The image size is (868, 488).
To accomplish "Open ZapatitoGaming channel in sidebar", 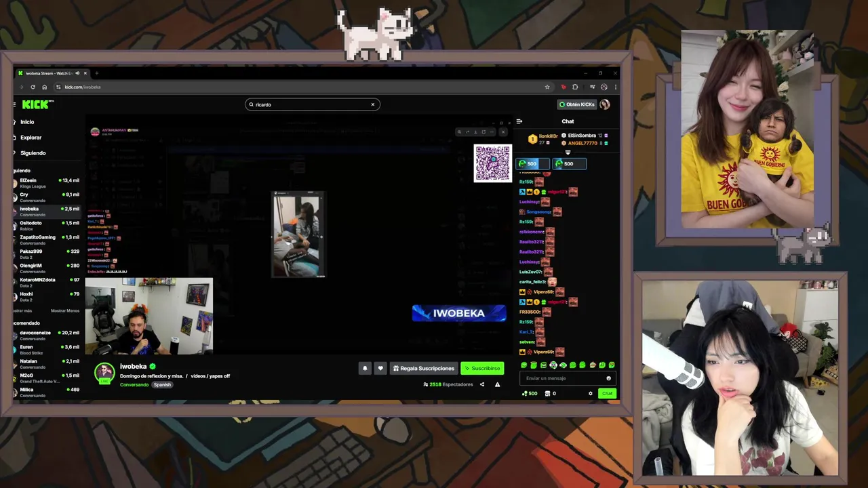I will (x=46, y=240).
